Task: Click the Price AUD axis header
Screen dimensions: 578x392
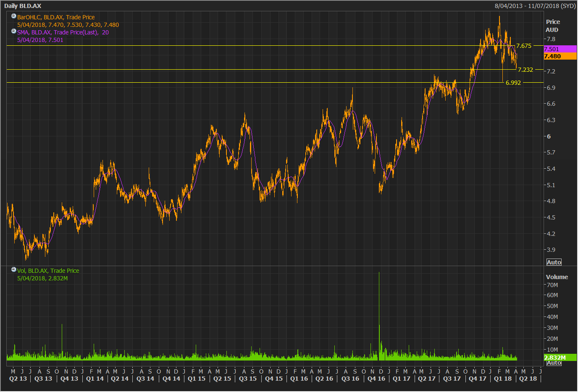Action: click(x=553, y=26)
